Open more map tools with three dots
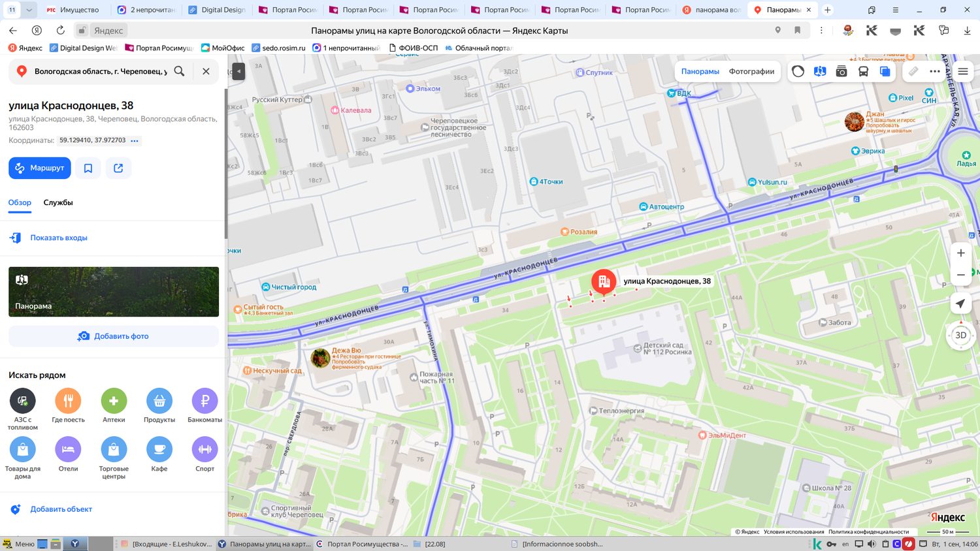 935,72
